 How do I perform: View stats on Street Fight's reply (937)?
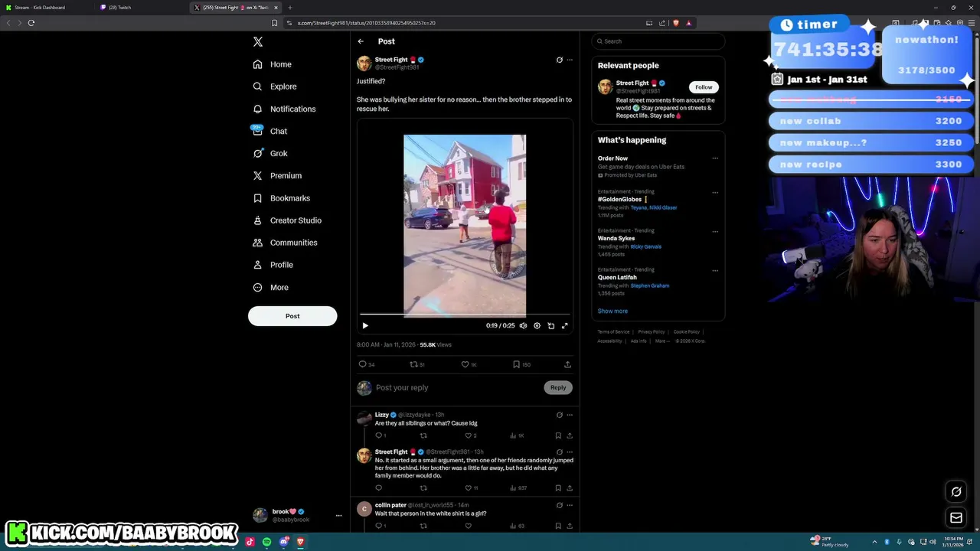point(518,487)
